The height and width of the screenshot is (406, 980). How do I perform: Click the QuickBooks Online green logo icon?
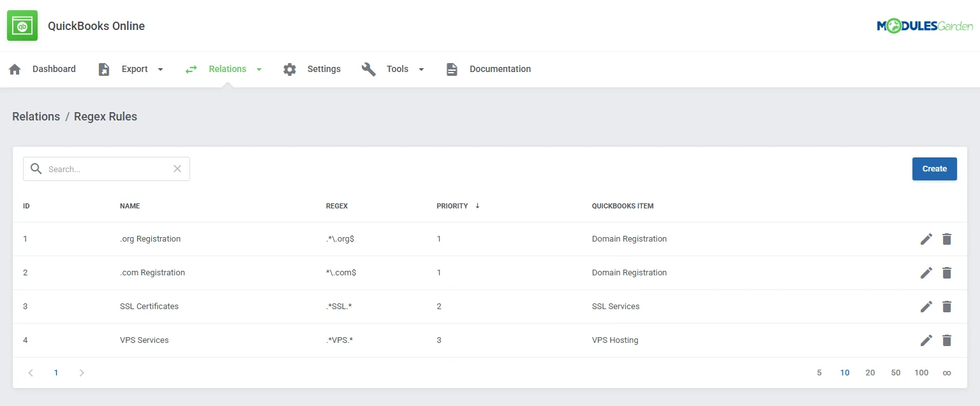[22, 25]
